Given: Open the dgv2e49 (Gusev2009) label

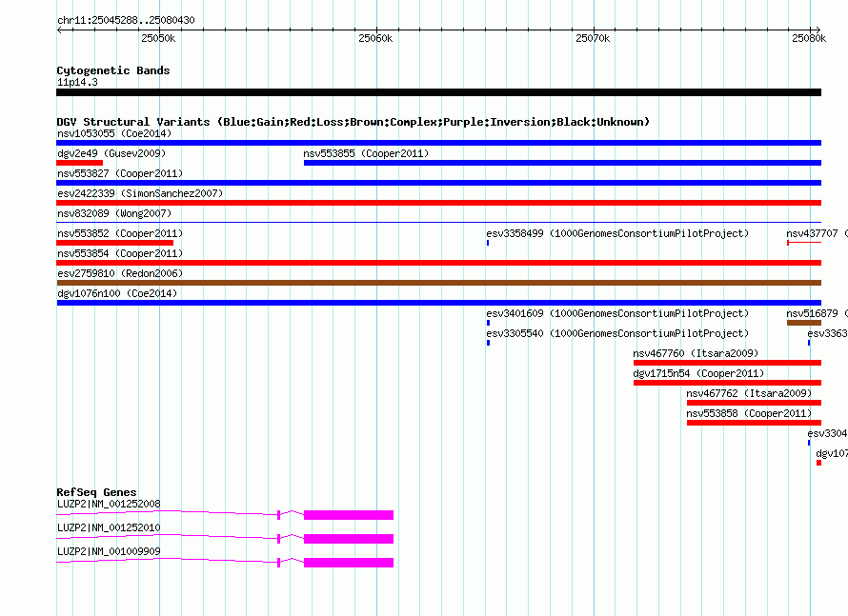Looking at the screenshot, I should (111, 153).
